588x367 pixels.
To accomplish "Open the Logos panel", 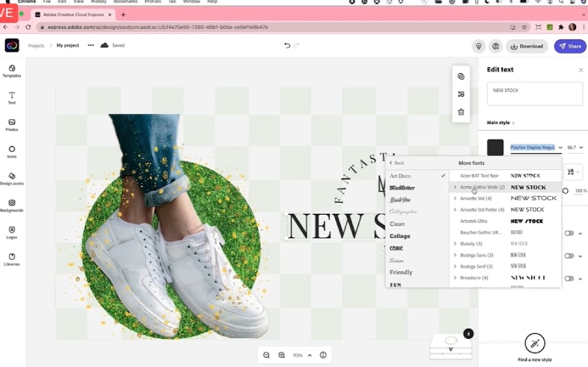I will pyautogui.click(x=12, y=232).
